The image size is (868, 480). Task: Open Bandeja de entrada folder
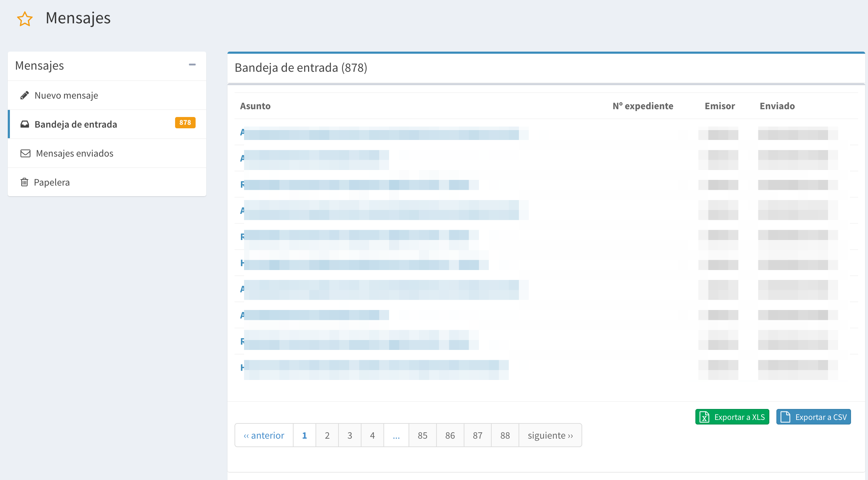(76, 124)
